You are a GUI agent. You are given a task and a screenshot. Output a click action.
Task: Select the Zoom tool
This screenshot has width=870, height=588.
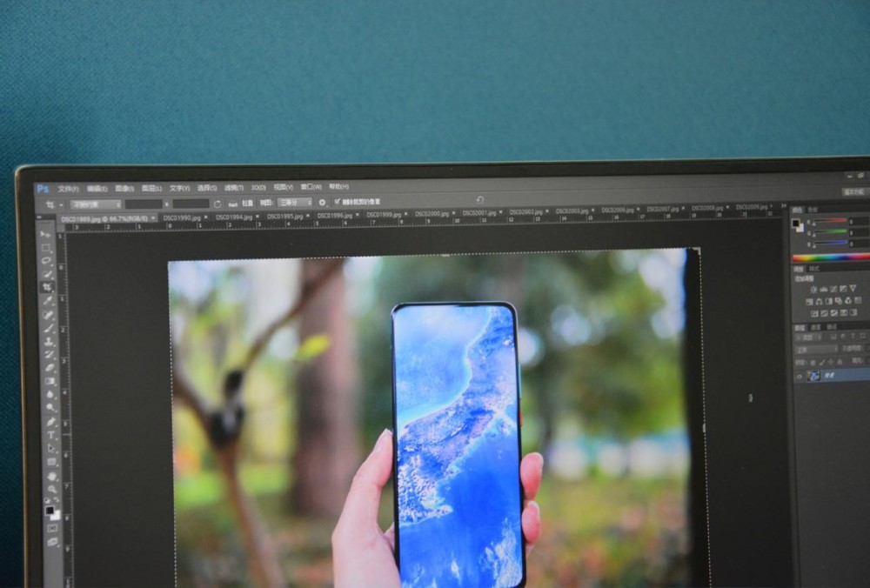click(53, 489)
